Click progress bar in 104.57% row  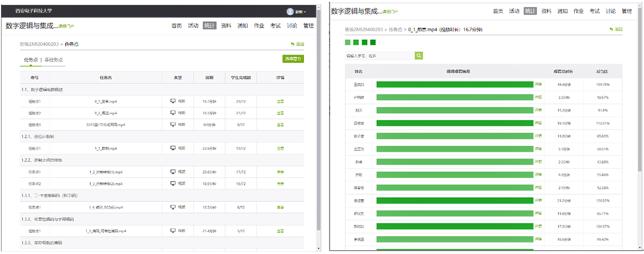coord(455,227)
